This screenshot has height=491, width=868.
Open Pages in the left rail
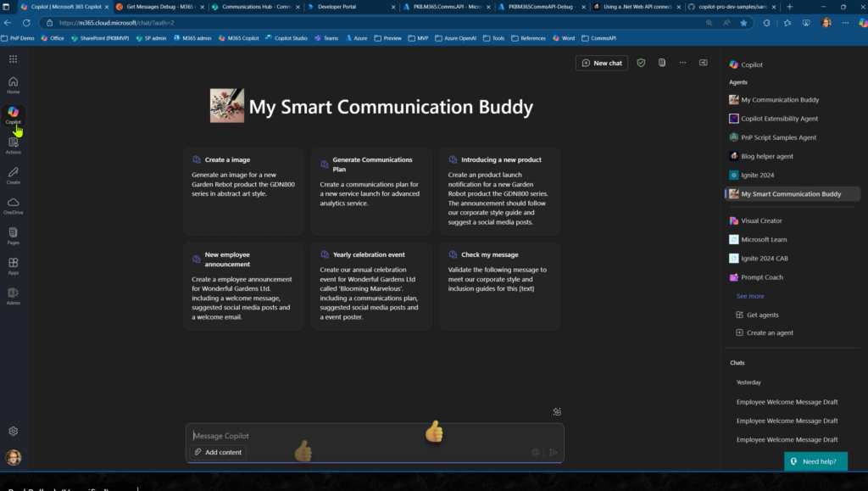(14, 236)
